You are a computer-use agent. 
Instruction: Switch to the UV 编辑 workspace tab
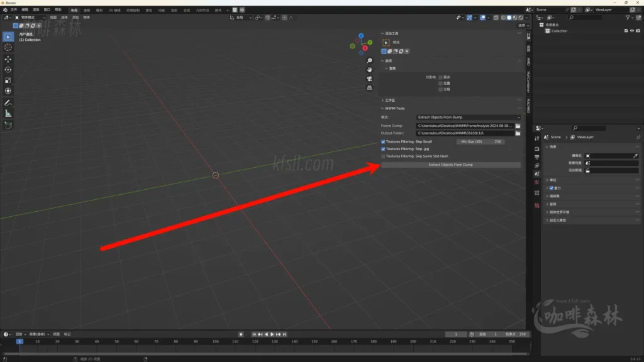(x=115, y=10)
